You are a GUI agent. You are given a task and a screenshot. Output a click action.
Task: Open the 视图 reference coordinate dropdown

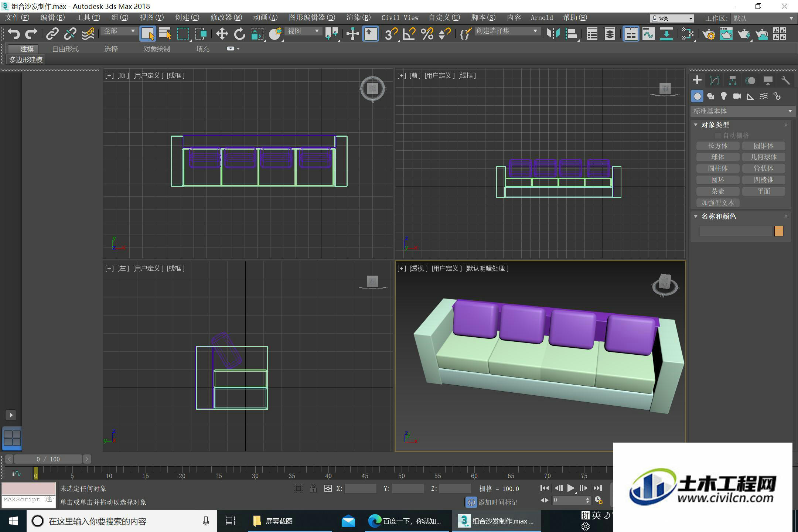tap(303, 31)
